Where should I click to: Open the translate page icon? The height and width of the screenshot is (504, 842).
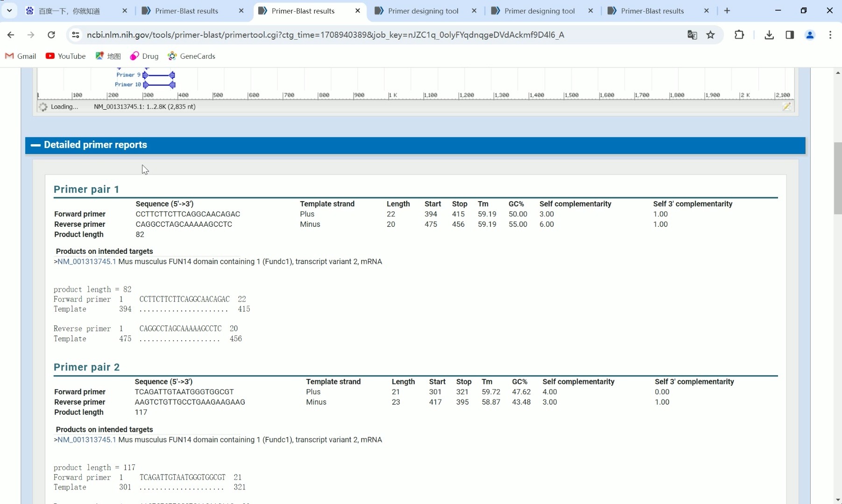(692, 35)
